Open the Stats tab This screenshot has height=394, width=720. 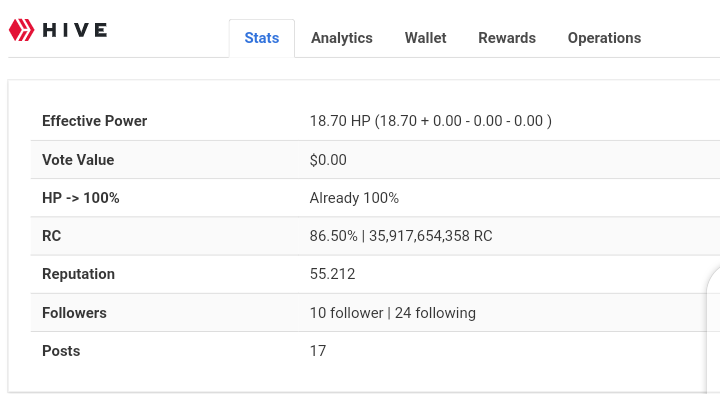[x=262, y=38]
